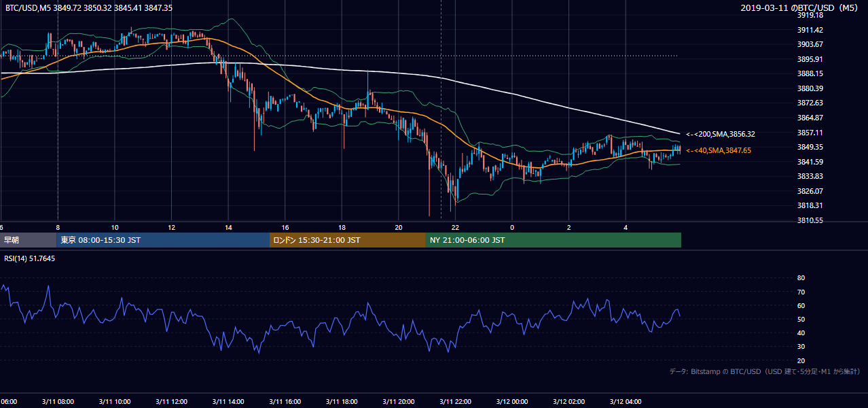Viewport: 868px width, 408px height.
Task: Click price axis value 3903.67
Action: tap(810, 44)
